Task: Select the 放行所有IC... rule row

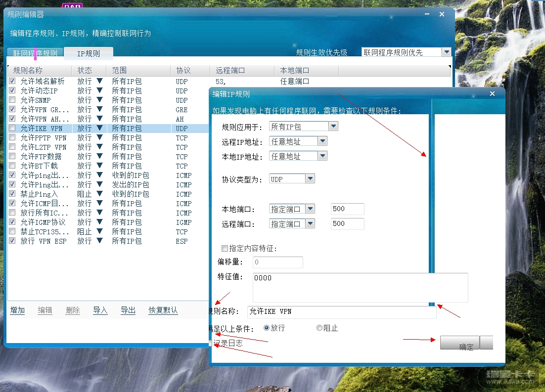Action: (x=108, y=213)
